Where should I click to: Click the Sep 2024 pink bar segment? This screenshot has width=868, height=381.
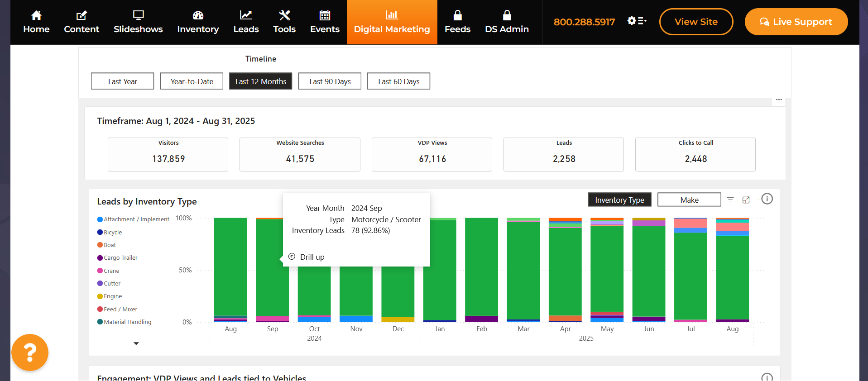click(x=272, y=319)
